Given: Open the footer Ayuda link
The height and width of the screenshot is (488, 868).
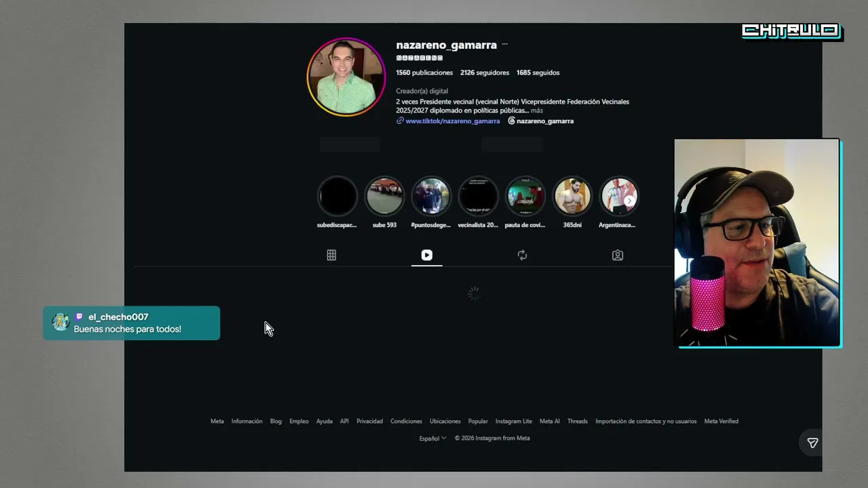Looking at the screenshot, I should tap(324, 421).
